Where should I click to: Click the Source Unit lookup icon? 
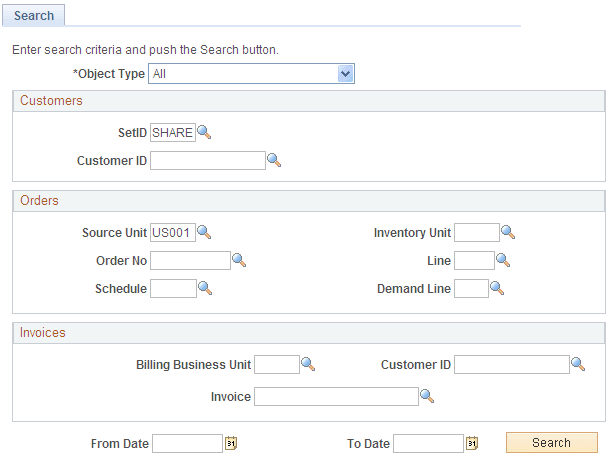[205, 233]
